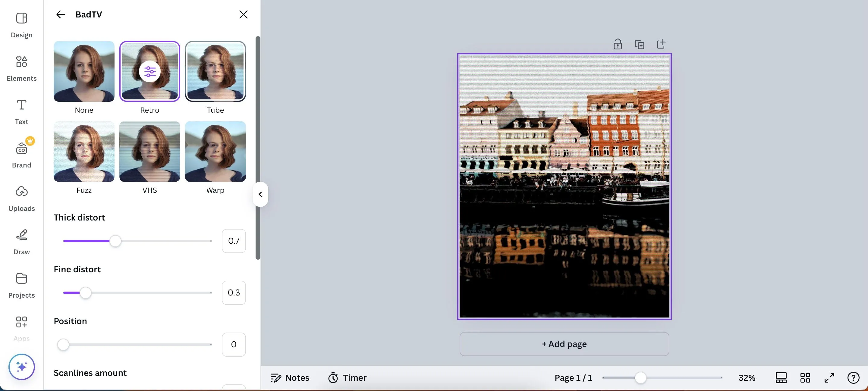This screenshot has height=391, width=868.
Task: Apply the Tube effect
Action: coord(215,71)
